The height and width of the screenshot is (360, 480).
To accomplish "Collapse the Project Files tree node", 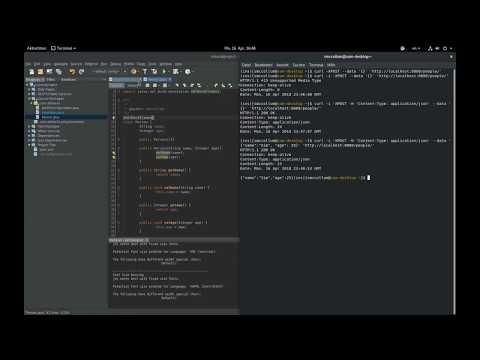I will 29,145.
